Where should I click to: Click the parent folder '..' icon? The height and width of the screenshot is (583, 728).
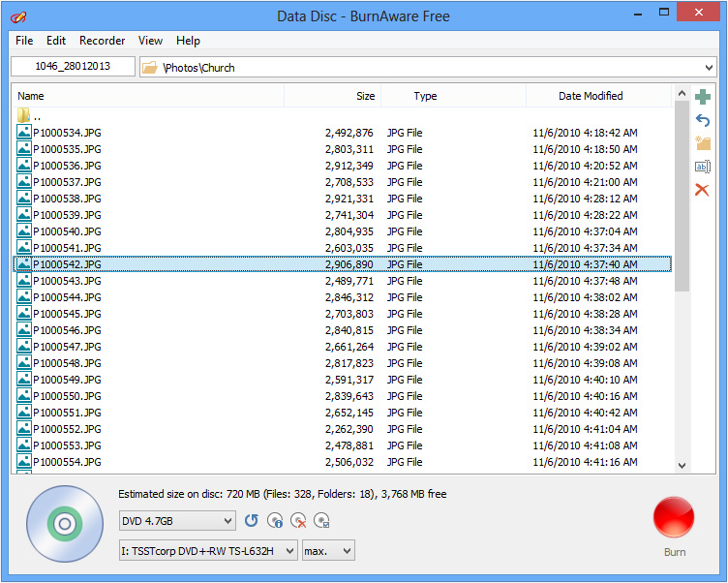(x=23, y=115)
